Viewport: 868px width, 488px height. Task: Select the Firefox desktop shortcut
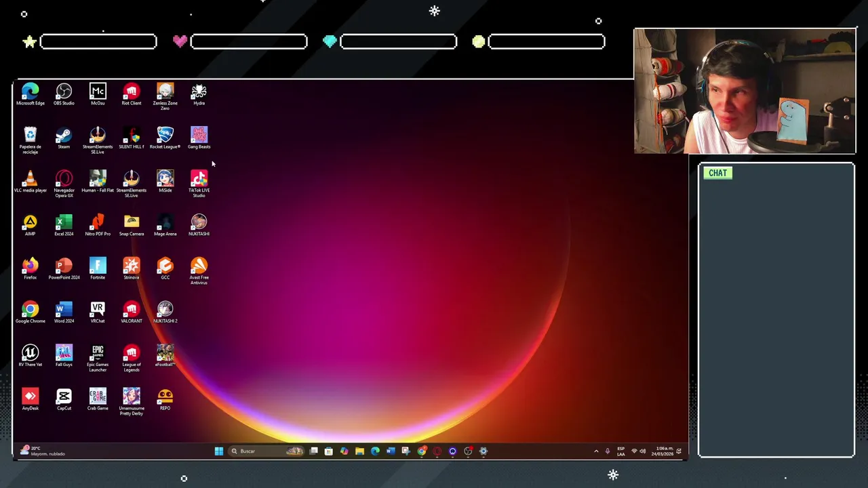point(30,268)
